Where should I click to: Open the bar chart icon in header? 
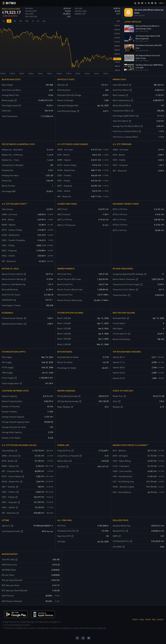click(x=152, y=3)
